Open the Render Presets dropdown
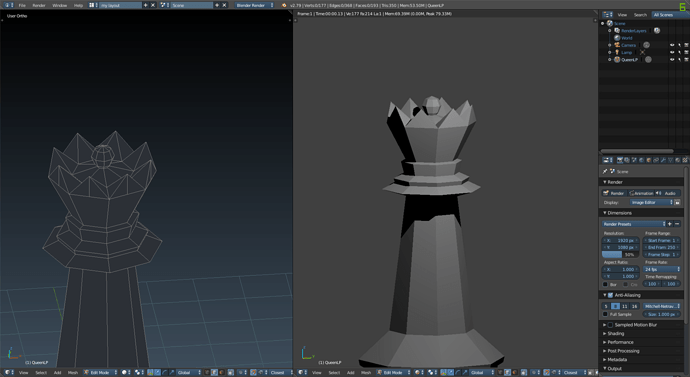 point(634,224)
